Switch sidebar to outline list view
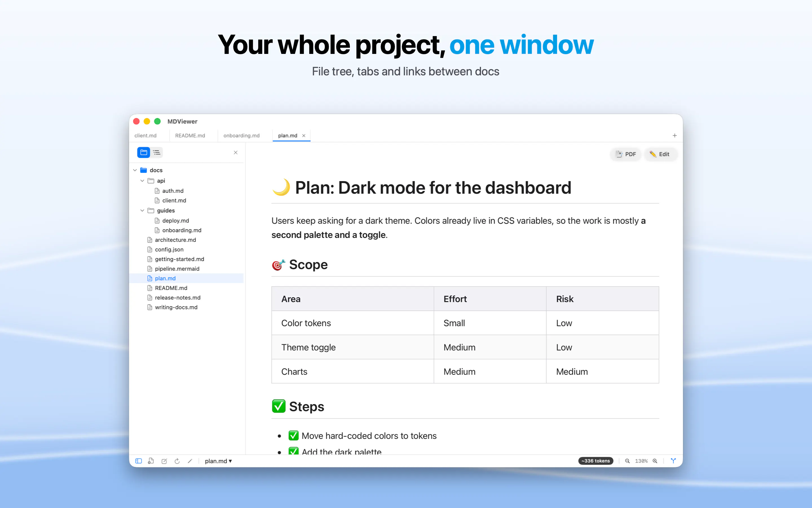 [x=157, y=152]
